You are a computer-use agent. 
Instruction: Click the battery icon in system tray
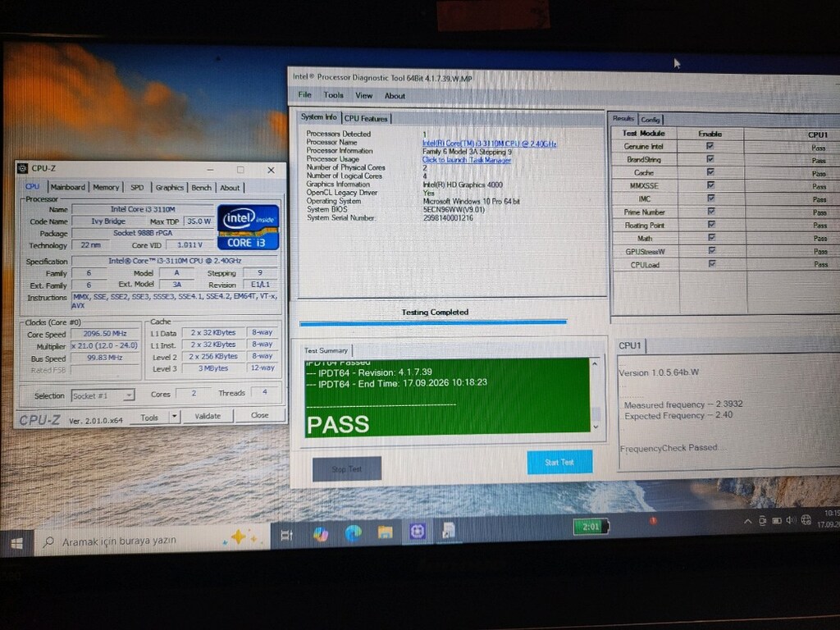[x=777, y=521]
